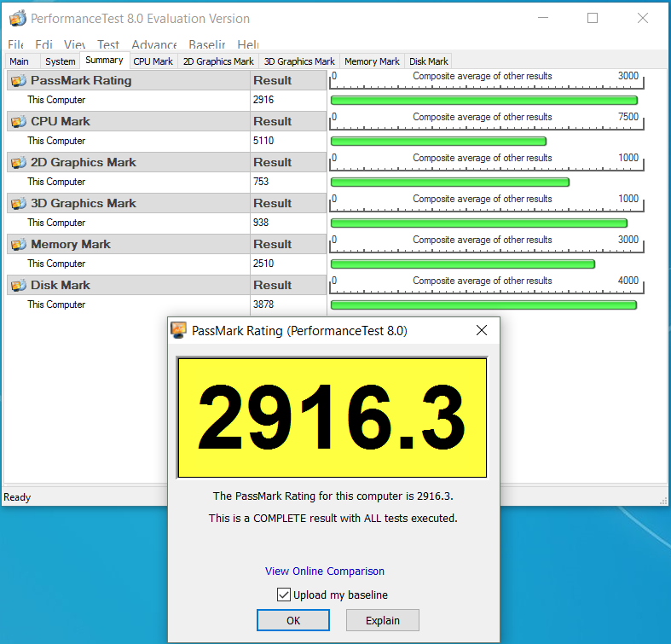Uncheck Upload my baseline checkbox
The image size is (671, 644).
click(x=284, y=595)
